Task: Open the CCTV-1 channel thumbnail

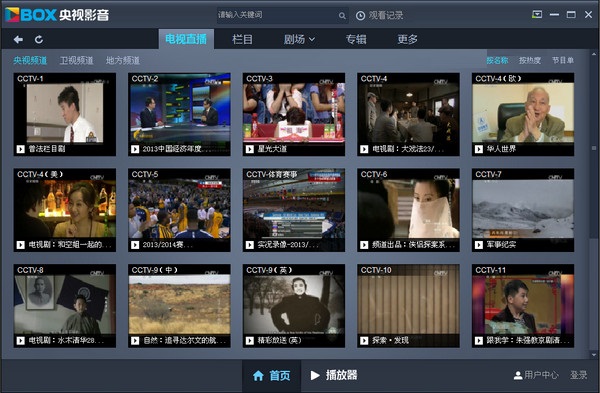Action: [x=65, y=113]
